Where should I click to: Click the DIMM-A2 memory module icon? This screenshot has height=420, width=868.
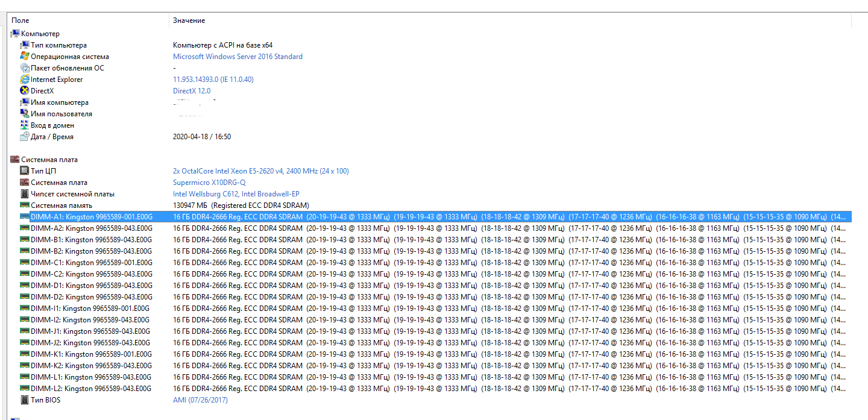tap(25, 228)
